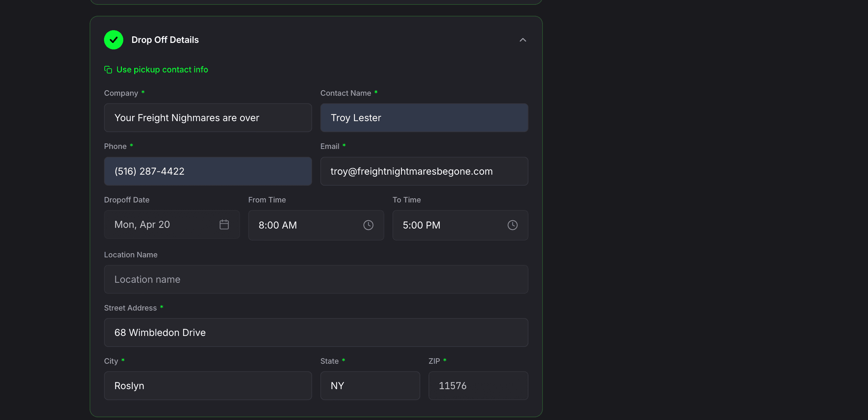
Task: Collapse the Drop Off Details section chevron
Action: tap(523, 40)
